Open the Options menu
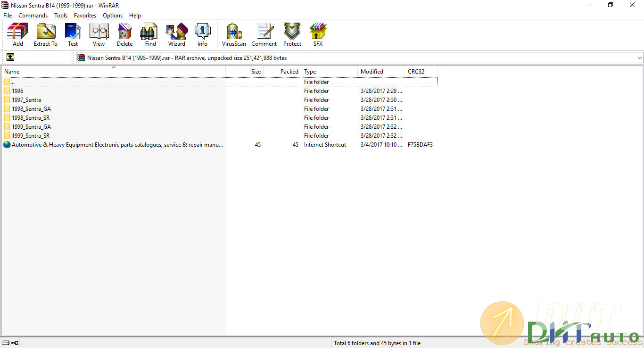Viewport: 644px width, 348px height. point(113,16)
